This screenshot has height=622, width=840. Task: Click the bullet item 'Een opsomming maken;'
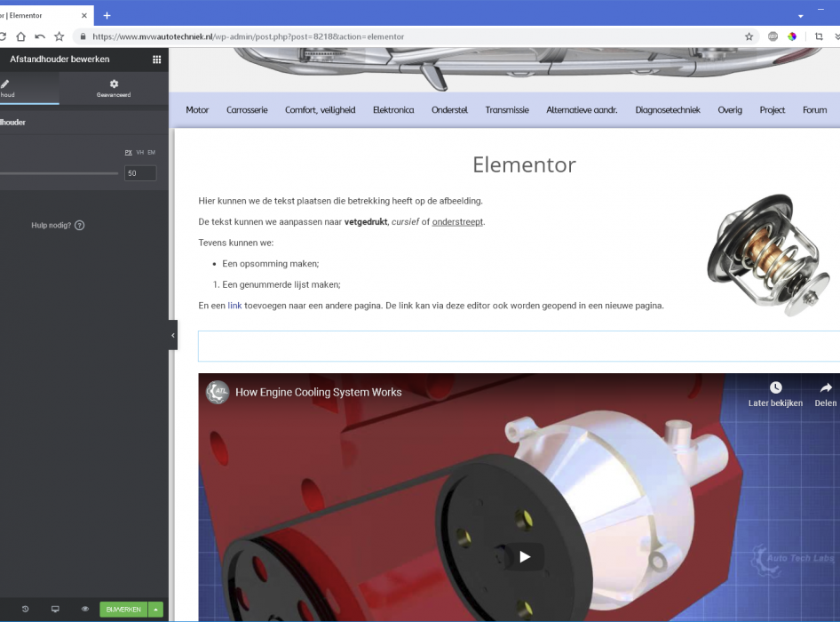(271, 264)
